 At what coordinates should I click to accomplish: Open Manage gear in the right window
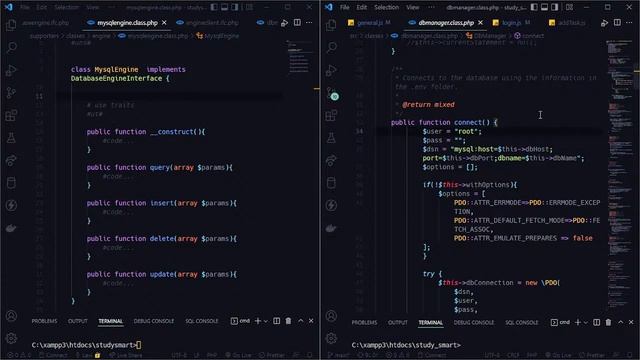tap(331, 338)
